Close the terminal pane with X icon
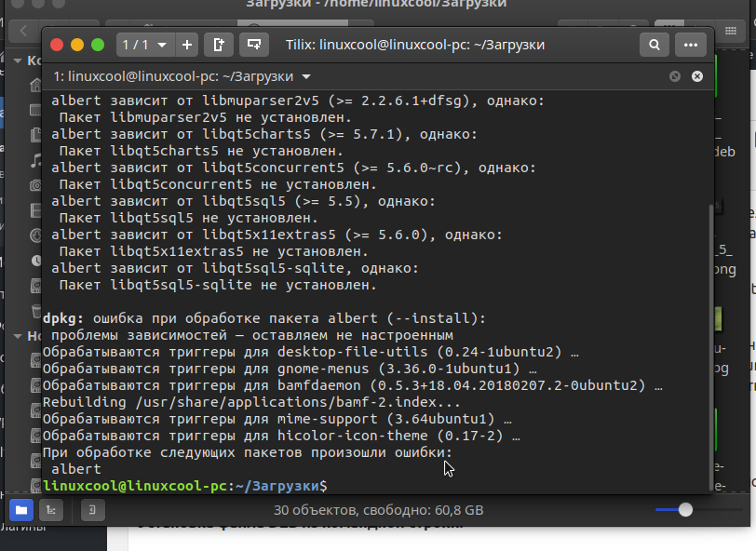 696,76
